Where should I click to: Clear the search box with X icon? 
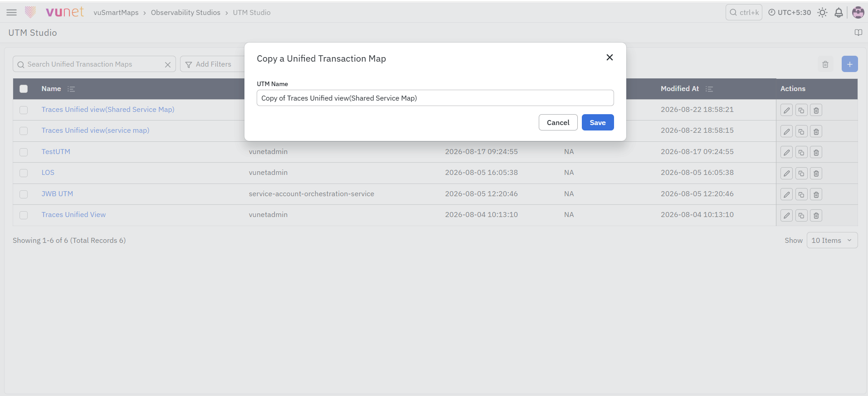click(x=168, y=65)
